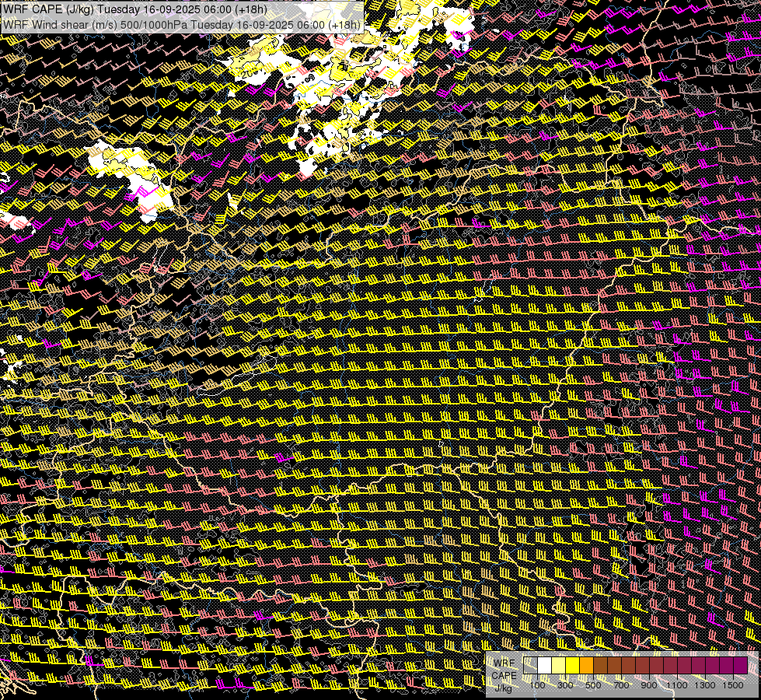Click the legend scale label 1300
761x700 pixels.
tap(705, 685)
